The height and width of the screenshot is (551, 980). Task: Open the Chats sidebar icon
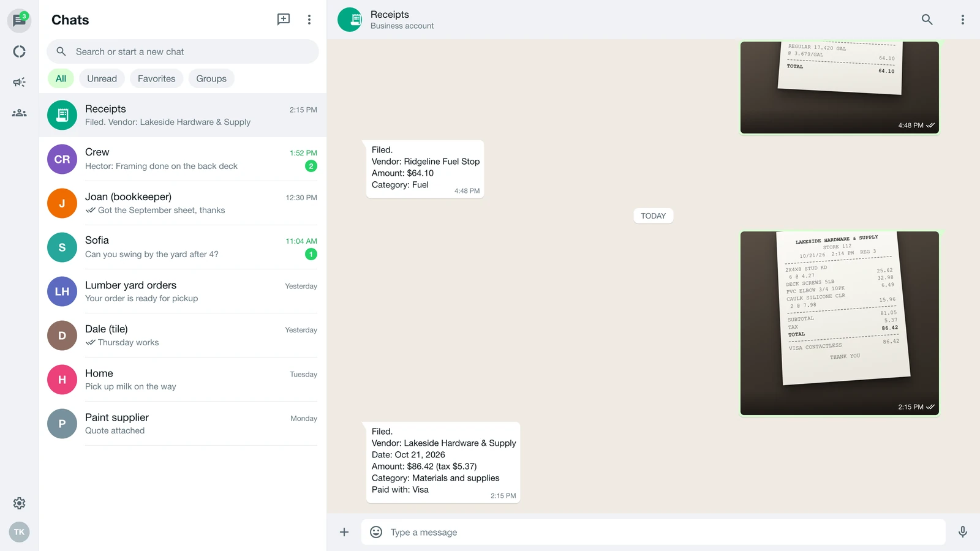coord(19,20)
